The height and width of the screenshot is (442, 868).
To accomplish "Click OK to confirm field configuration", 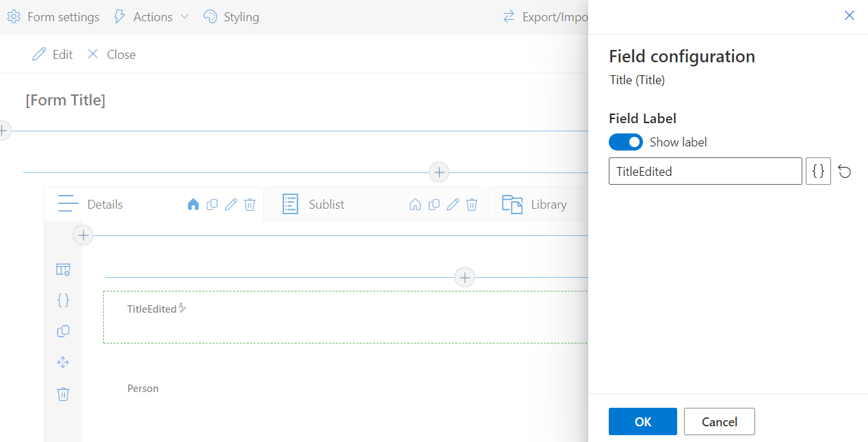I will pyautogui.click(x=642, y=421).
